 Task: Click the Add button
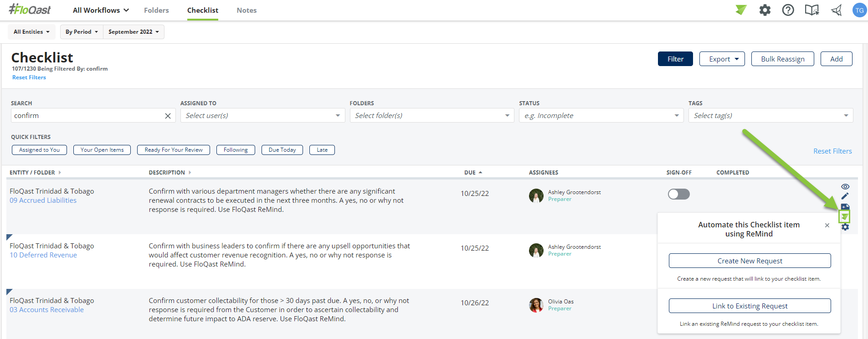(x=837, y=59)
